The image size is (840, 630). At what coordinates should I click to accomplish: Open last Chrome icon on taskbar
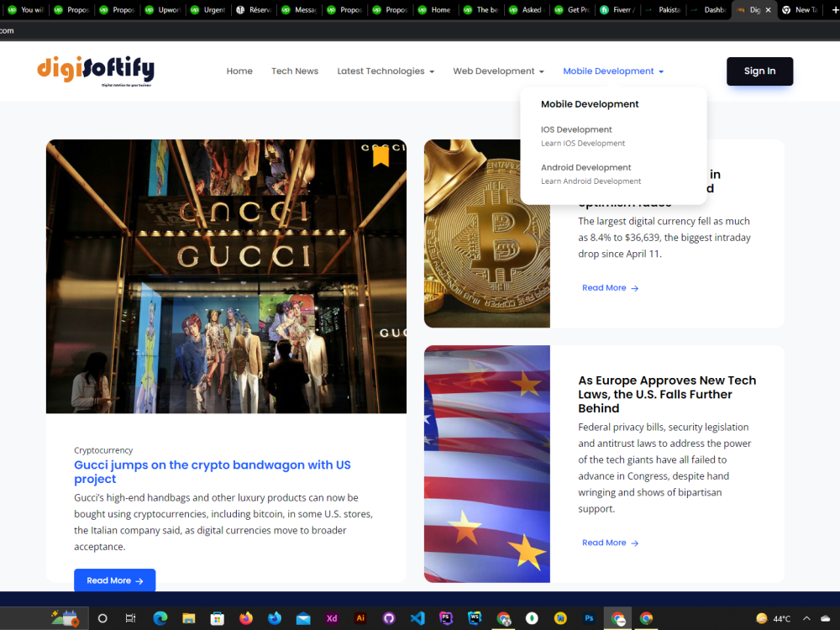tap(646, 618)
